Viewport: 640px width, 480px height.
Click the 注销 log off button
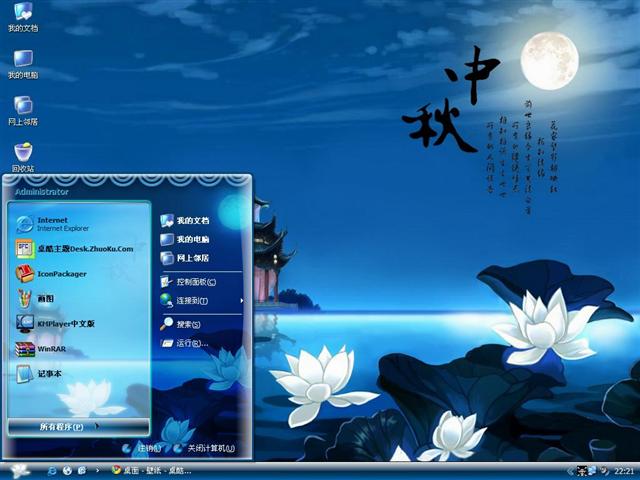pyautogui.click(x=141, y=449)
